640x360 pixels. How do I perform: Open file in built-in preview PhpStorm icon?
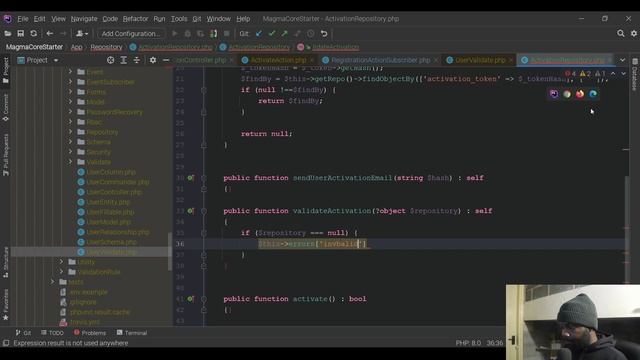point(554,94)
